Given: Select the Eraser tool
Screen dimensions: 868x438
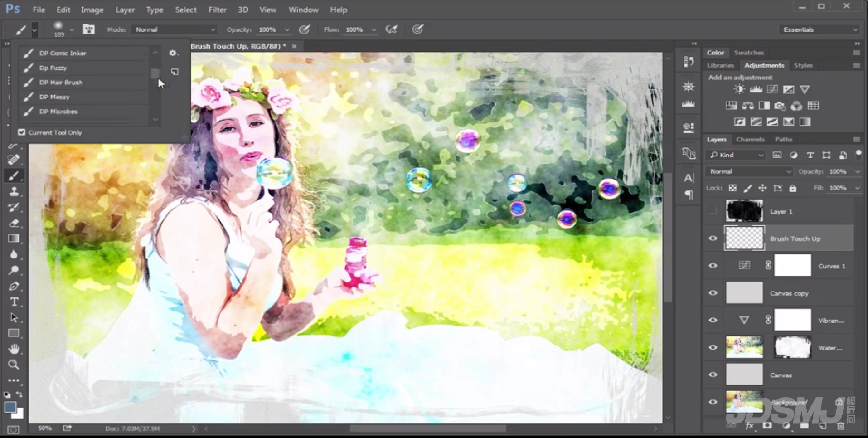Looking at the screenshot, I should [x=14, y=223].
